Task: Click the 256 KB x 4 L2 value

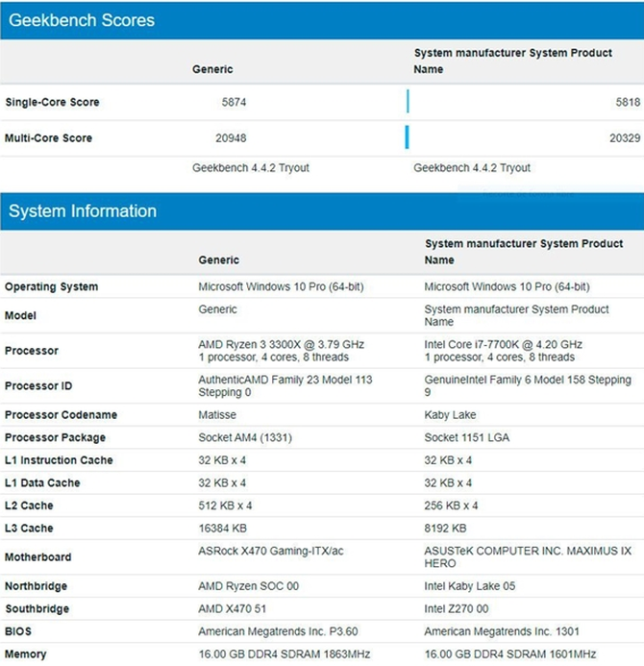Action: 451,506
